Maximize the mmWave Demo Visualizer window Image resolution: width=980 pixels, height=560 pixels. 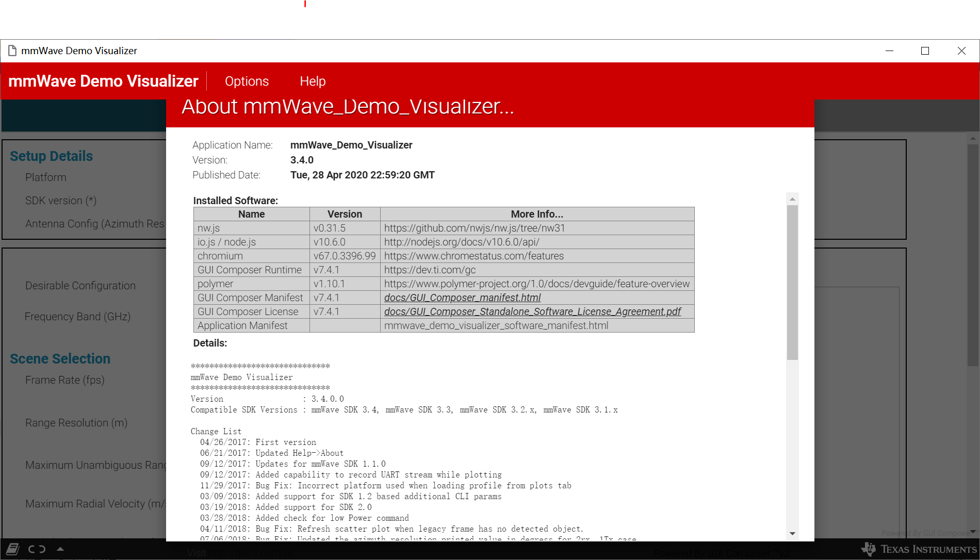click(925, 51)
